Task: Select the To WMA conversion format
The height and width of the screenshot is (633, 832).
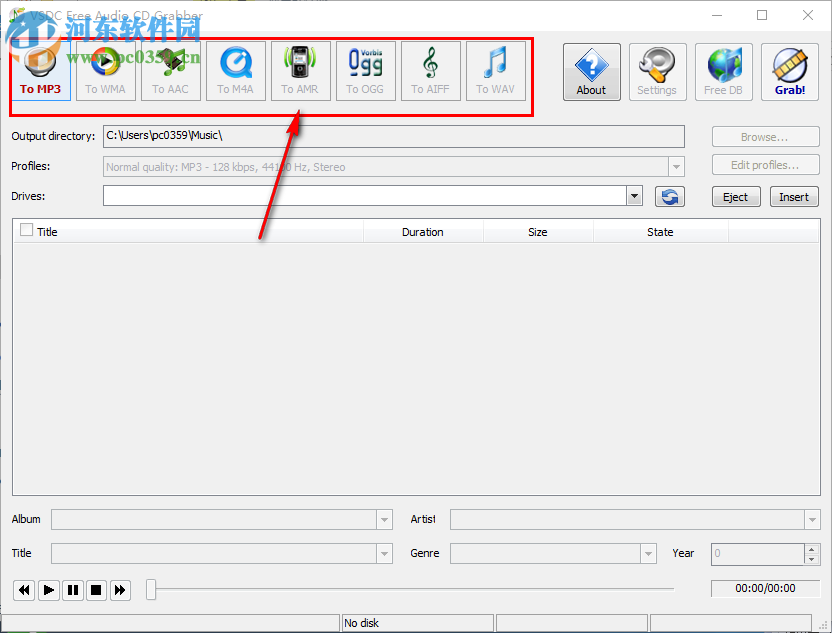Action: pyautogui.click(x=105, y=70)
